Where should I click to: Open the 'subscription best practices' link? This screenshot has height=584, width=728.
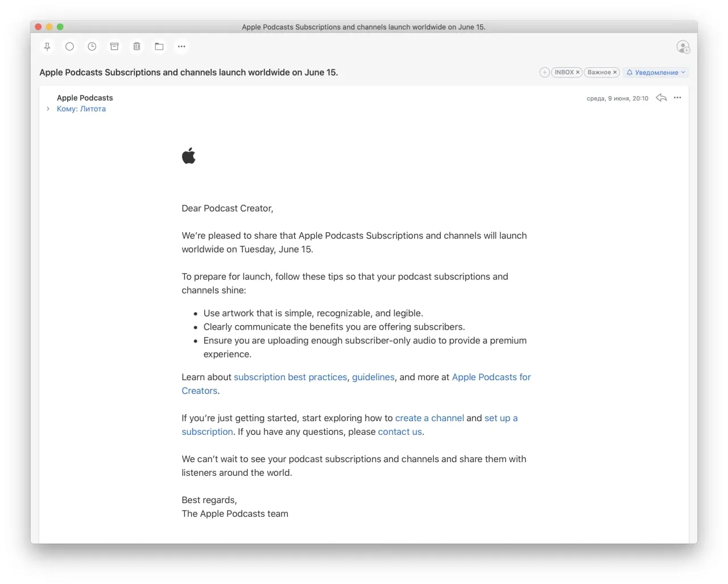290,377
